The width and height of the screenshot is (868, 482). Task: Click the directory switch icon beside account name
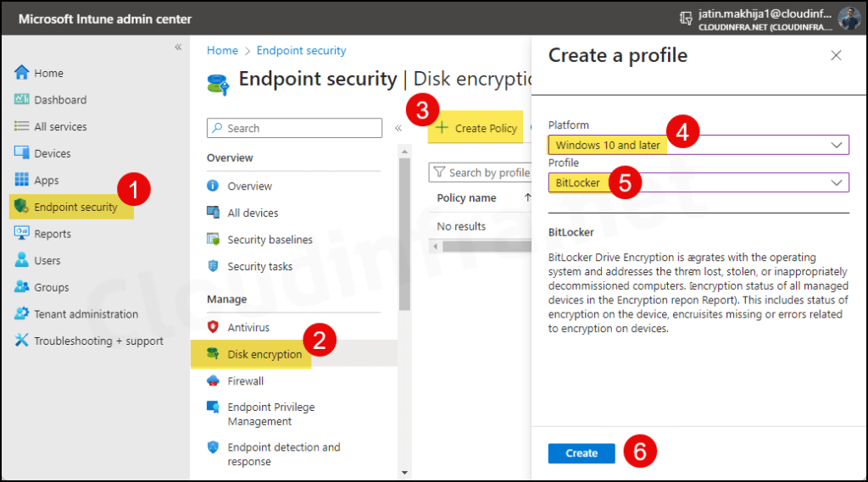click(x=686, y=19)
